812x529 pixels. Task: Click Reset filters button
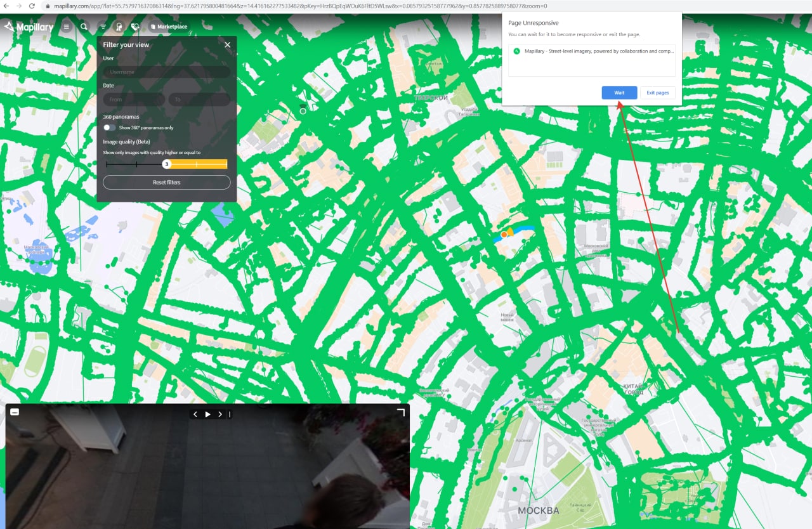167,182
